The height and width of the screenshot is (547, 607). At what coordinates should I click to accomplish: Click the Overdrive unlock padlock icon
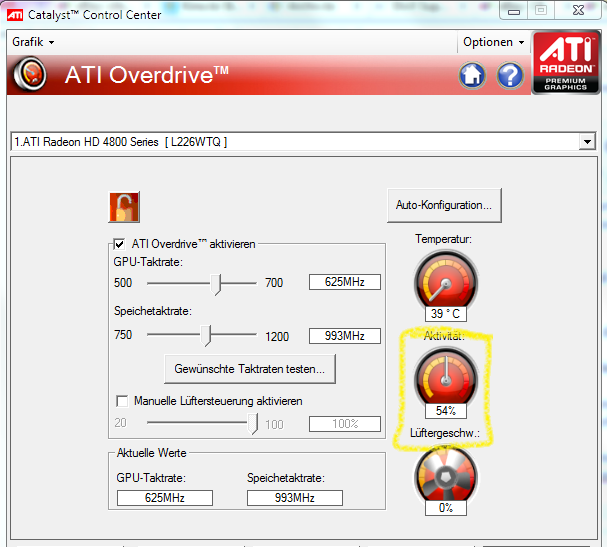124,207
